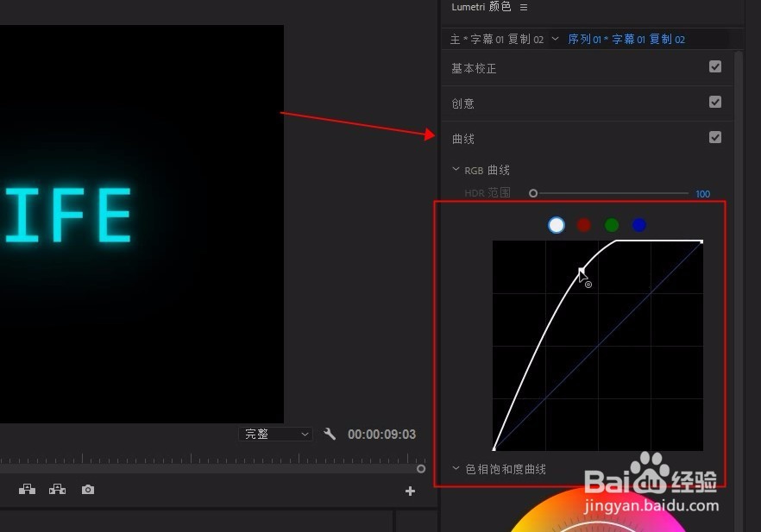Open the wrench settings icon

(330, 434)
